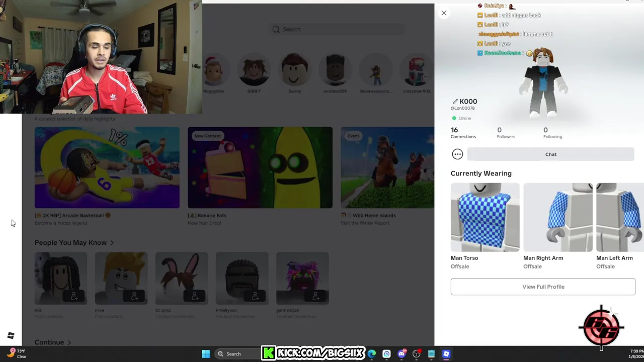The width and height of the screenshot is (644, 362).
Task: Open the three-dots more options button
Action: click(457, 154)
